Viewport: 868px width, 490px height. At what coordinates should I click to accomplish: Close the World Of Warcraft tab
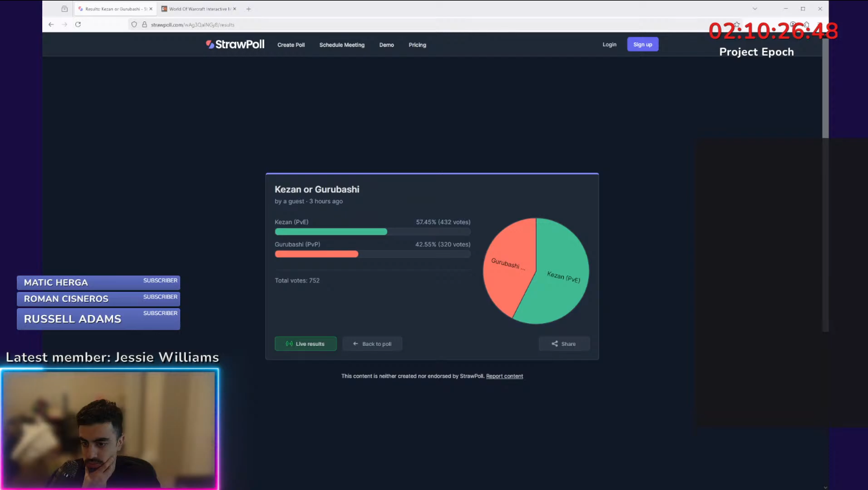235,9
